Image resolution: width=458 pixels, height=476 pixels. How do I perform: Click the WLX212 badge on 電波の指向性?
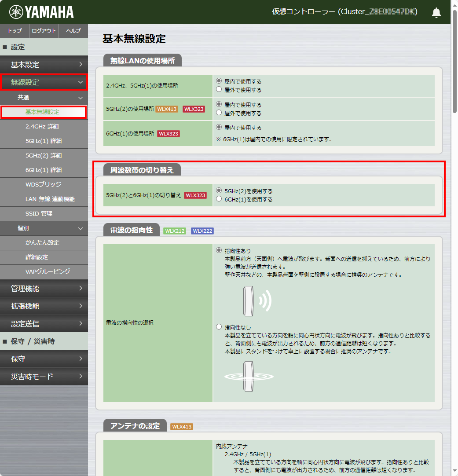point(174,230)
